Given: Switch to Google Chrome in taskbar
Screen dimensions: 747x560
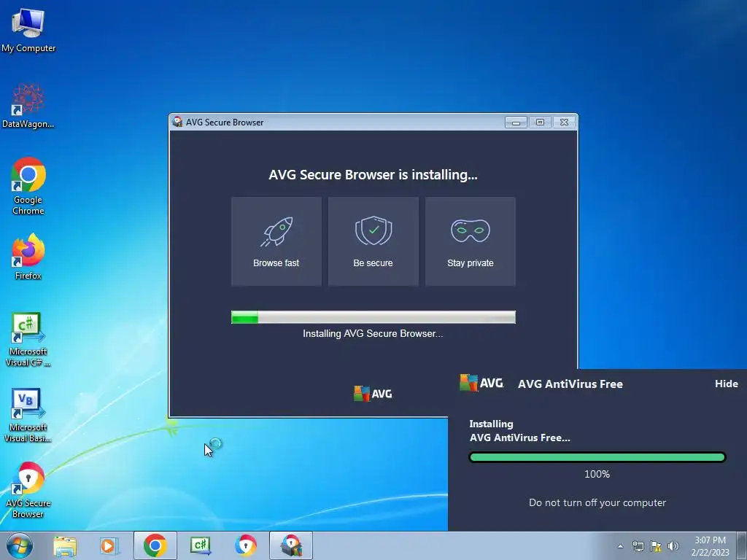Looking at the screenshot, I should pos(155,545).
